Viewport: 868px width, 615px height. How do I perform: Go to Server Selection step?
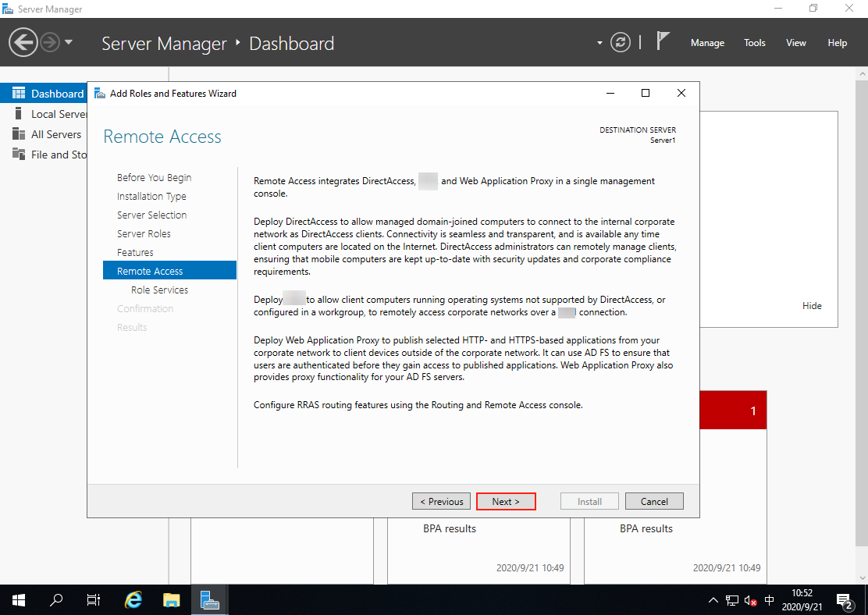(151, 215)
